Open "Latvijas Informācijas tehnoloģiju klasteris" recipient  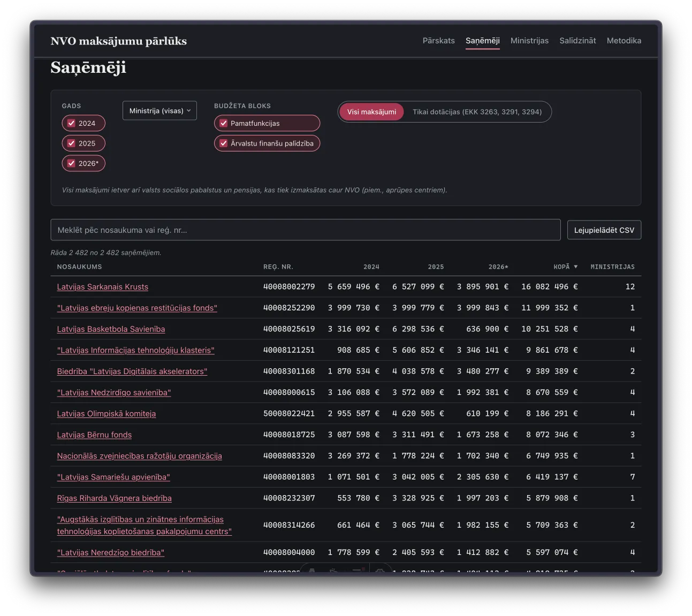click(x=135, y=350)
